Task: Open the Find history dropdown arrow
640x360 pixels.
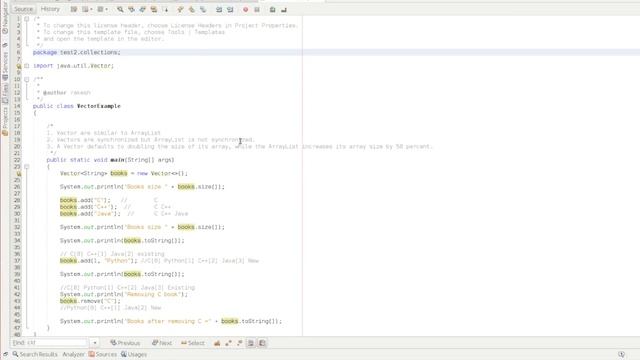Action: (x=95, y=343)
